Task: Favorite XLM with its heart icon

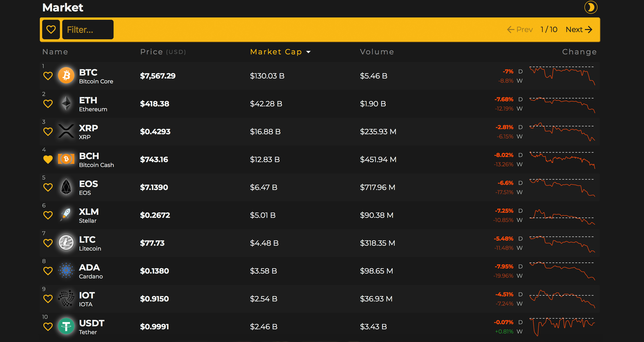Action: pos(48,215)
